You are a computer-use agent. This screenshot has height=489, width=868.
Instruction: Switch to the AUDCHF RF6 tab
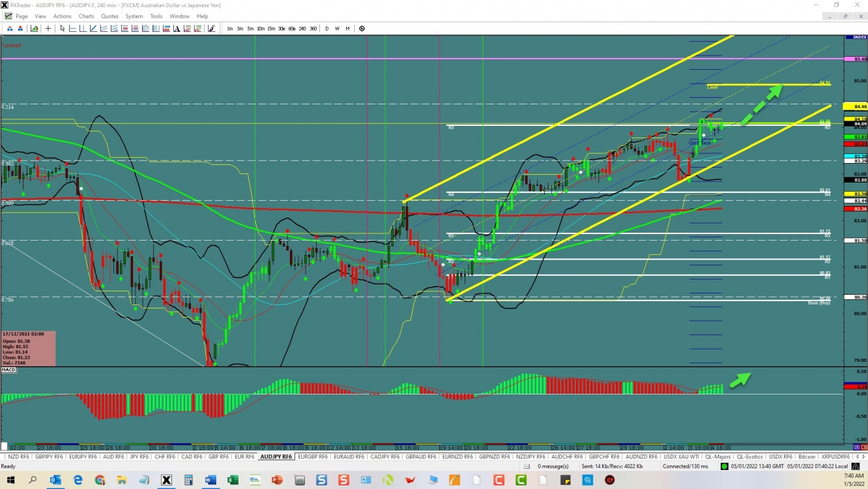568,457
